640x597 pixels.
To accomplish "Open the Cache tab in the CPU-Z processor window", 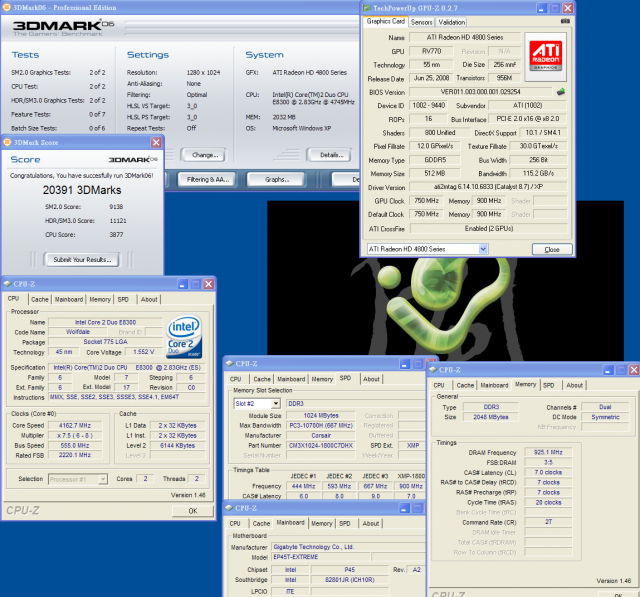I will [40, 299].
